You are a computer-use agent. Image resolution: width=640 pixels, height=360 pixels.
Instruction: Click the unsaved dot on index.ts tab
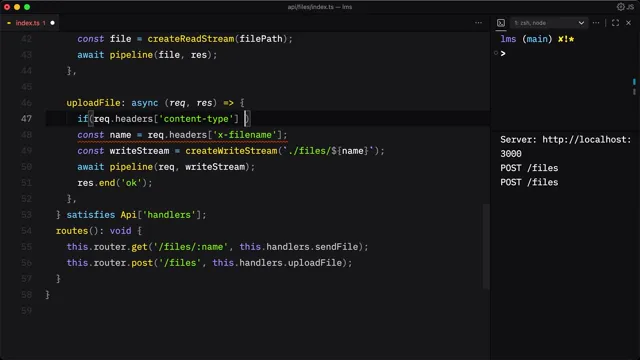(x=52, y=23)
